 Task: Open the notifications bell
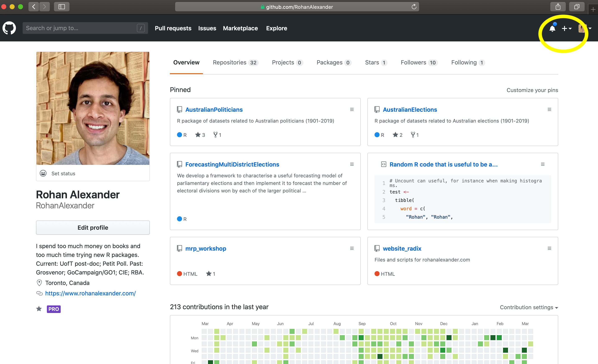tap(552, 28)
